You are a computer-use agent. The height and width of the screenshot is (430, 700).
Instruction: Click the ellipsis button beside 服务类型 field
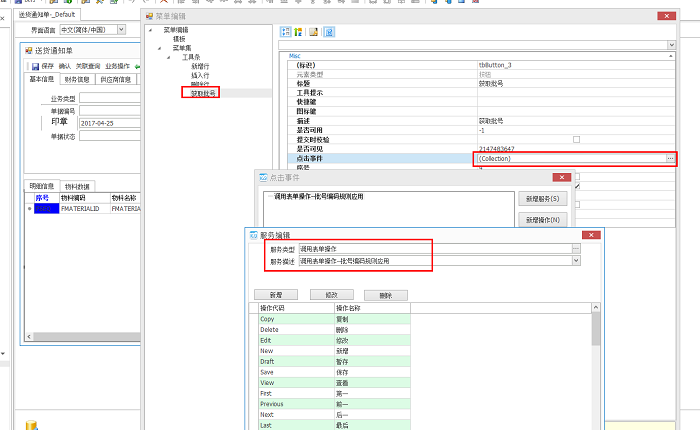pos(576,248)
